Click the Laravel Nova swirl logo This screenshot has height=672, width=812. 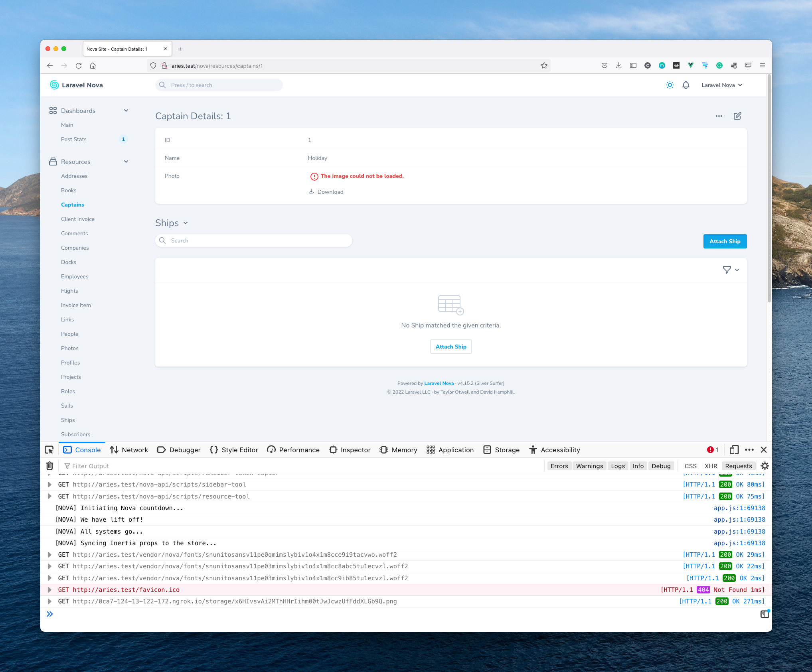(x=54, y=85)
